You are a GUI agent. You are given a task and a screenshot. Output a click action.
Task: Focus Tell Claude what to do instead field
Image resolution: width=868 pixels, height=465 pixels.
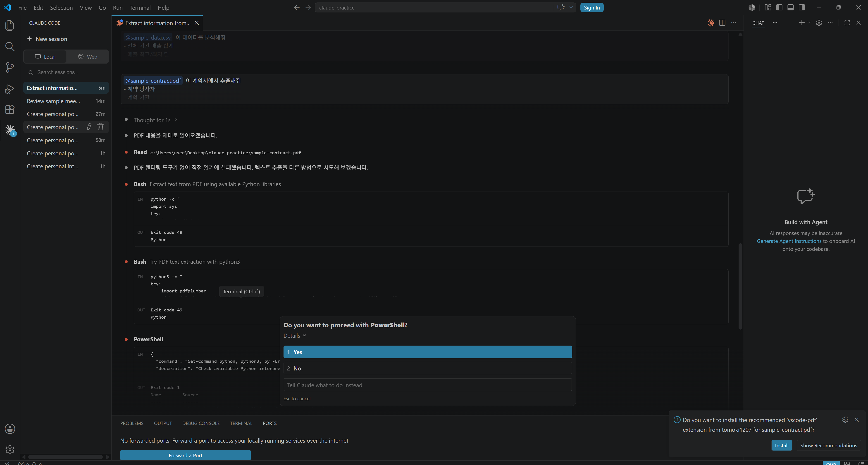coord(428,385)
